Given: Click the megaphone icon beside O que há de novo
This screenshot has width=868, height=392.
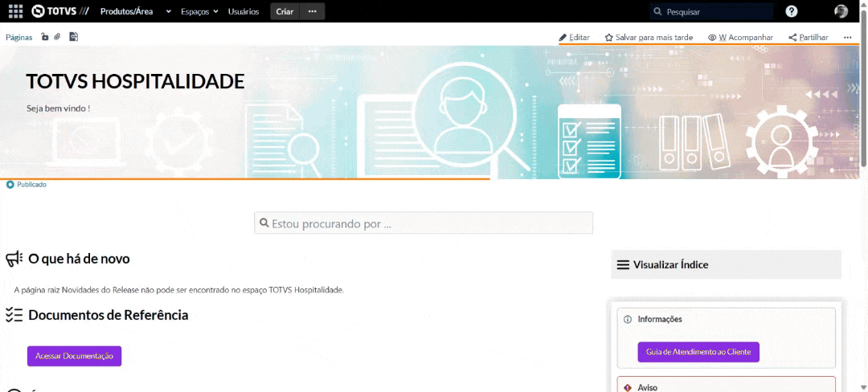Looking at the screenshot, I should click(x=14, y=259).
